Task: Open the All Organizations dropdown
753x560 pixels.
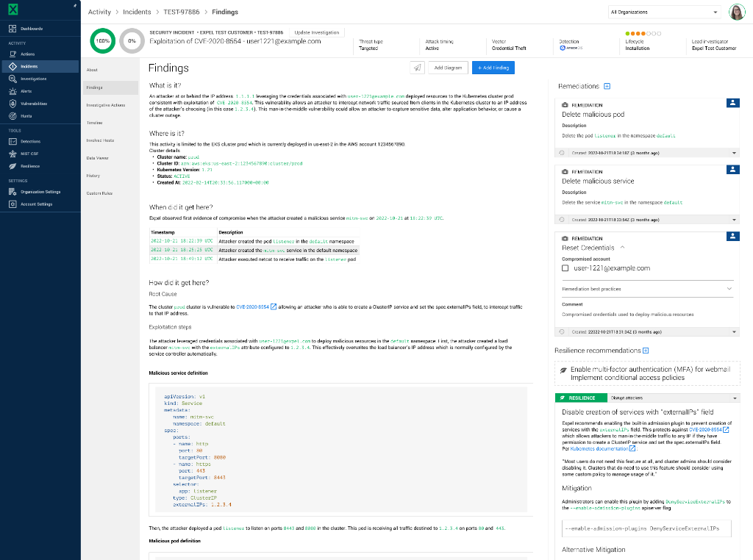Action: (664, 12)
